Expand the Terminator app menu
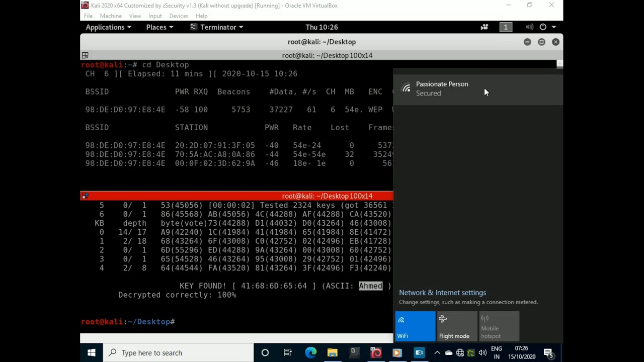644x362 pixels. click(217, 27)
